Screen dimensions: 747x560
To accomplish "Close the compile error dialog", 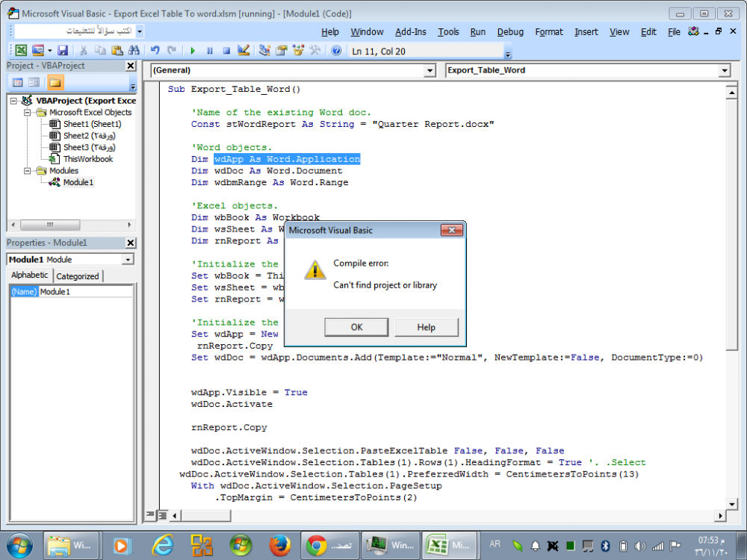I will point(452,231).
